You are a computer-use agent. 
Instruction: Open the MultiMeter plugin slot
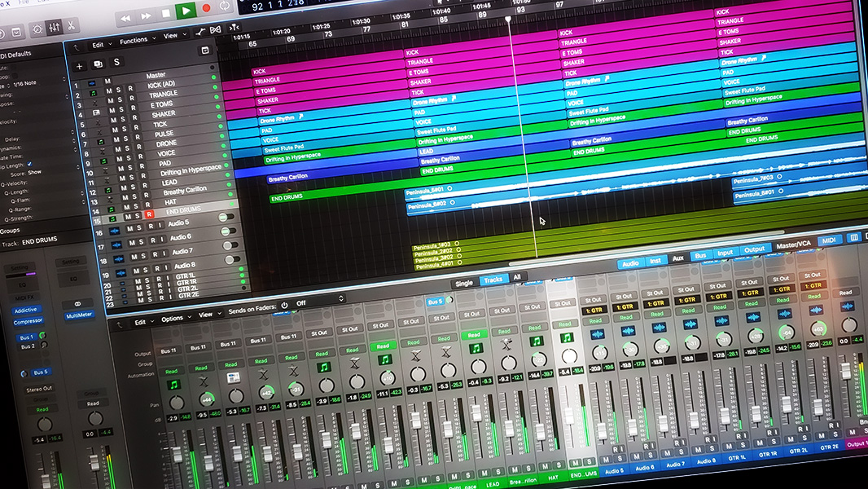point(79,315)
